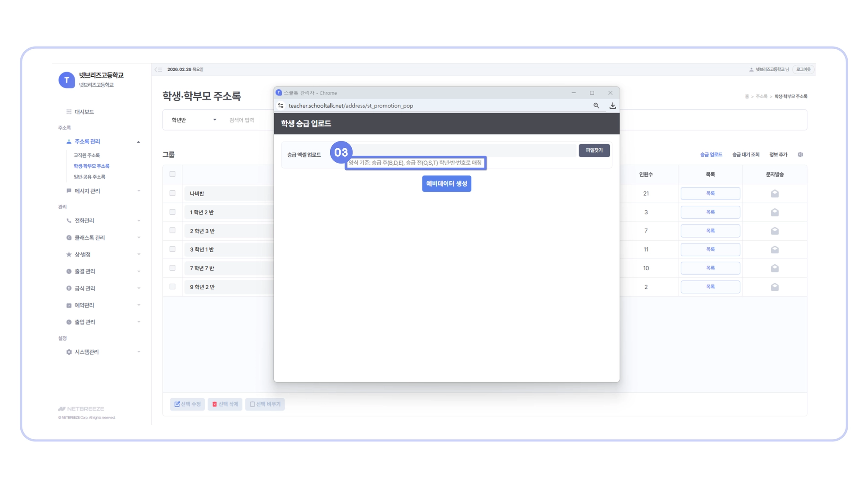
Task: Click the site settings icon beside URL
Action: 281,106
